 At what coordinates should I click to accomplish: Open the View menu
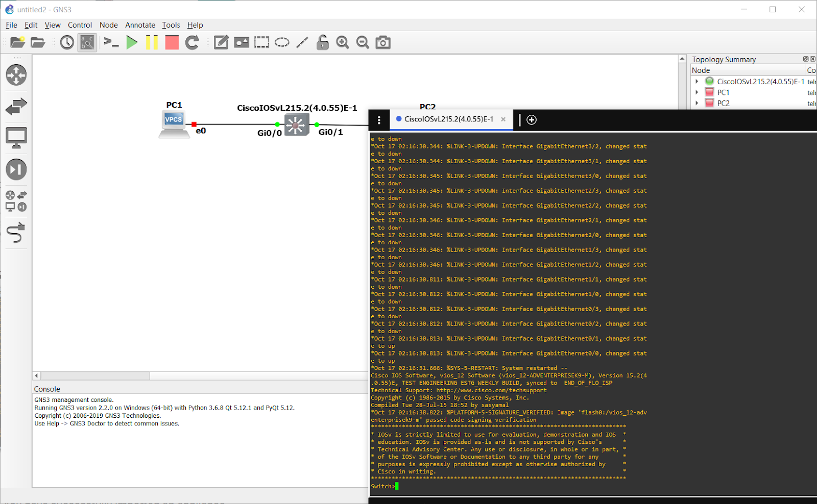[53, 25]
